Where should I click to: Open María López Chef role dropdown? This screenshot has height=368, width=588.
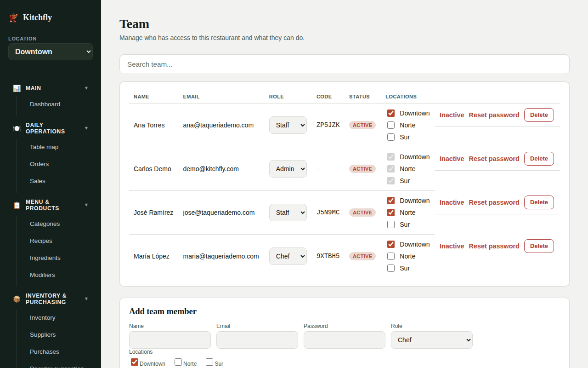[x=288, y=256]
